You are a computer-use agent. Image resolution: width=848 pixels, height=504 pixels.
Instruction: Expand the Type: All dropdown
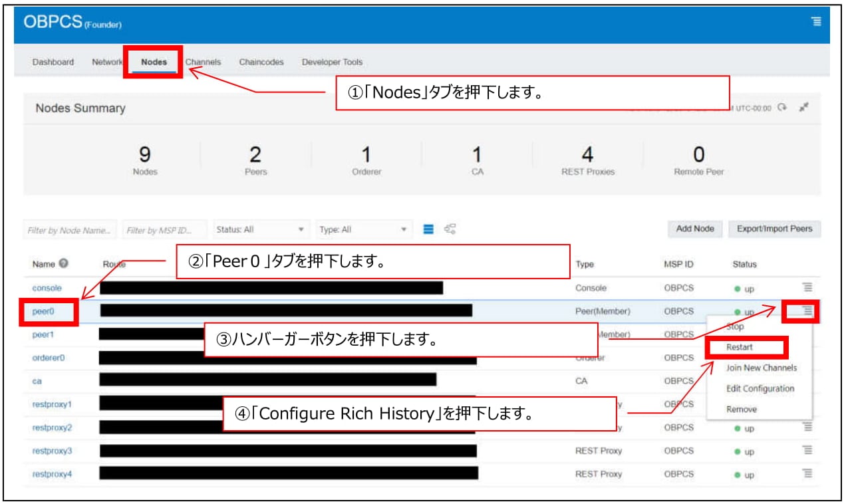[364, 229]
